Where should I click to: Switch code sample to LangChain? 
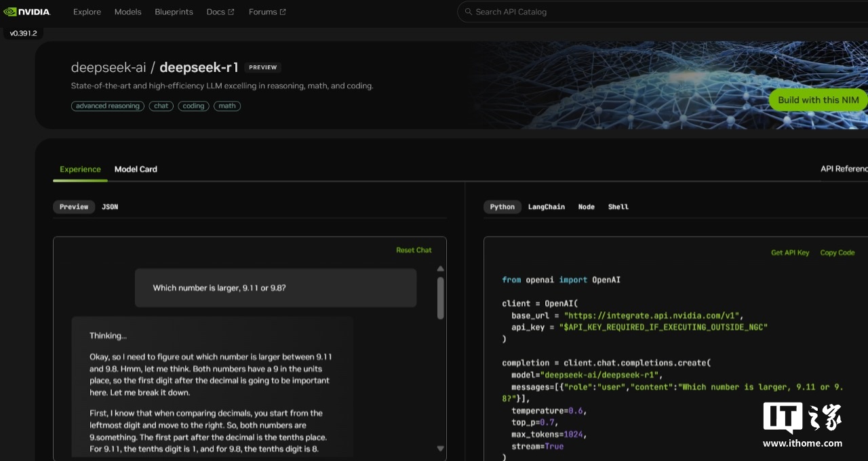click(546, 207)
